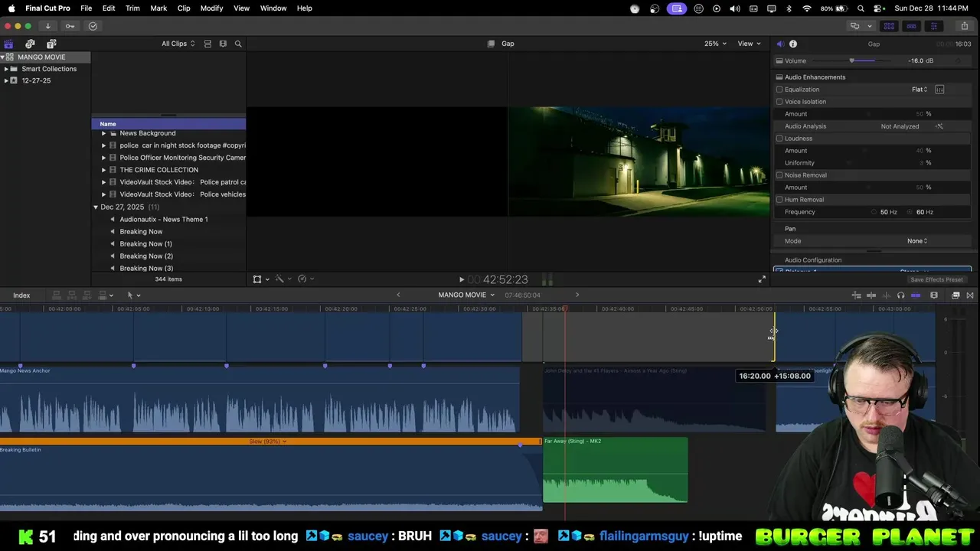Open the browser search magnifier

pyautogui.click(x=238, y=44)
